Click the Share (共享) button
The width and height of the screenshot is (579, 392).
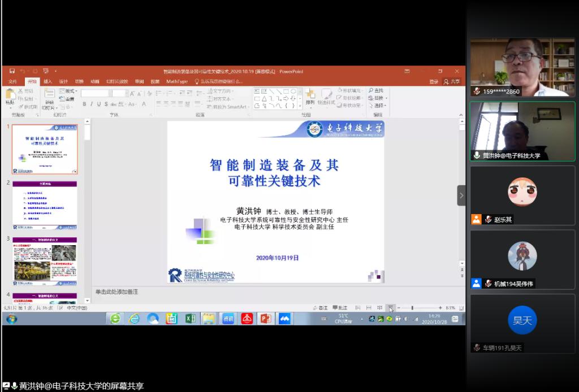tap(452, 81)
